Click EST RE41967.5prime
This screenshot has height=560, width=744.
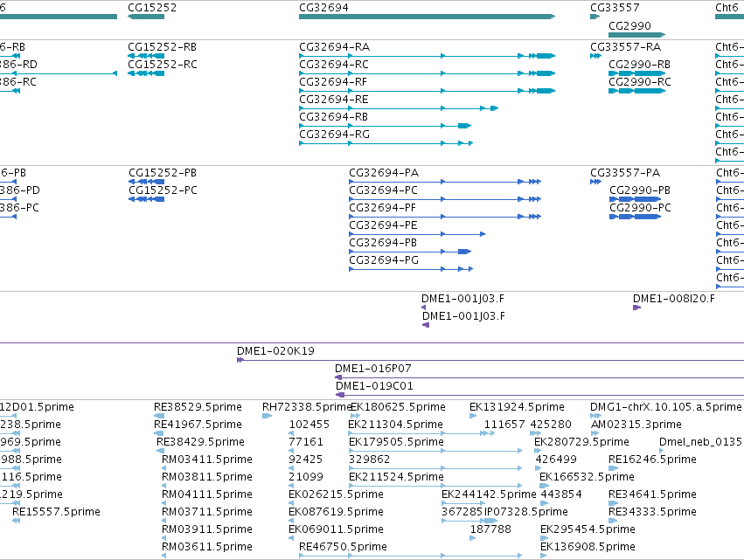[x=198, y=425]
